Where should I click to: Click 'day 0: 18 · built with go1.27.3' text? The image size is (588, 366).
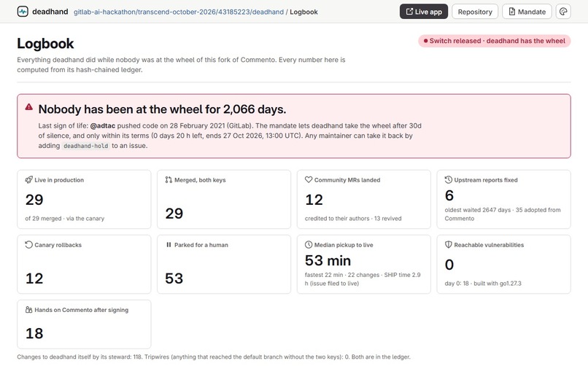pos(483,284)
